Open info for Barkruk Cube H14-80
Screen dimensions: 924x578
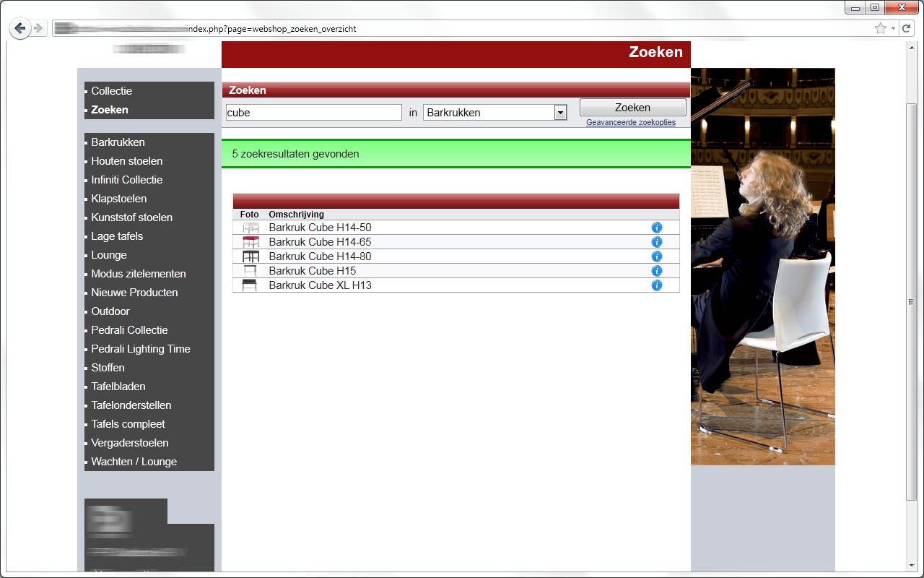tap(657, 256)
